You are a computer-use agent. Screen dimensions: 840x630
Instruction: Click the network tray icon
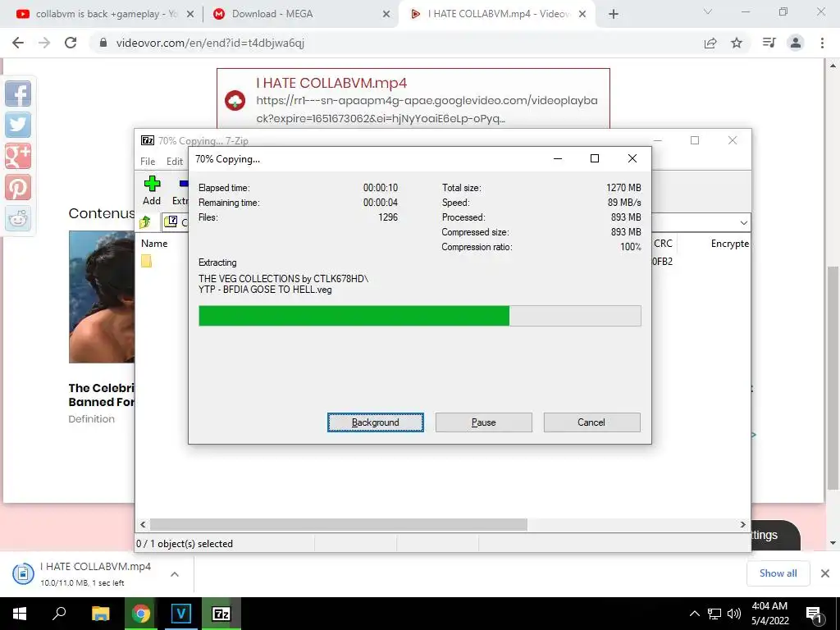tap(714, 614)
